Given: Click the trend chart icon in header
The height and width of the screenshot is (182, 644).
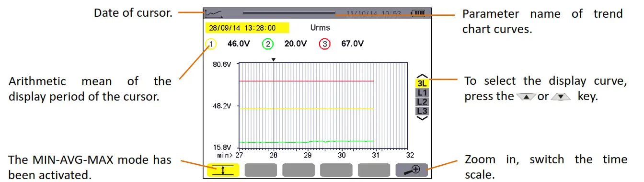Looking at the screenshot, I should pos(213,13).
